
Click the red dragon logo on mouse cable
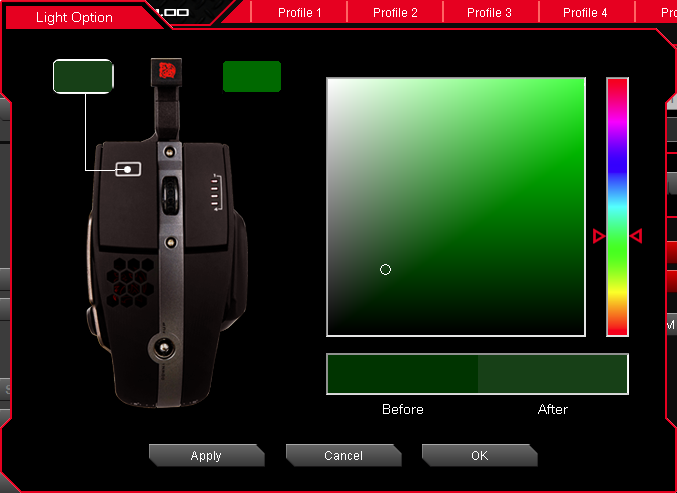(166, 71)
